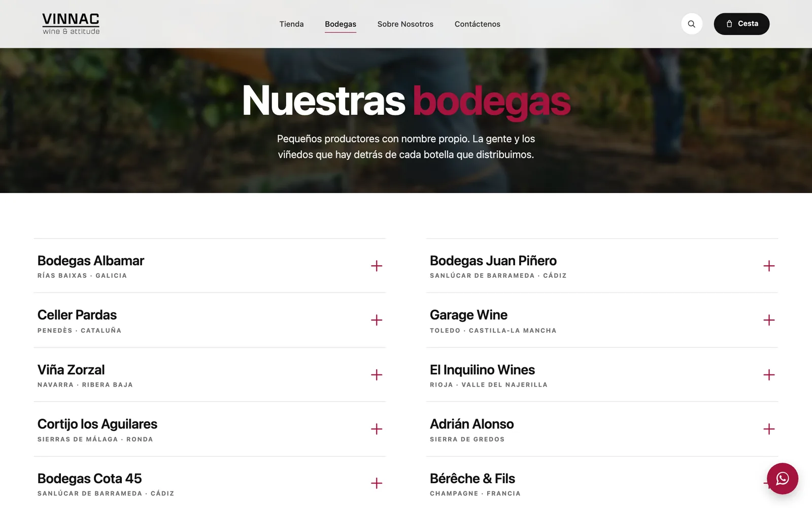This screenshot has height=508, width=812.
Task: Click the SIERRAS DE MÁLAGA · RONDA subtitle
Action: 95,439
